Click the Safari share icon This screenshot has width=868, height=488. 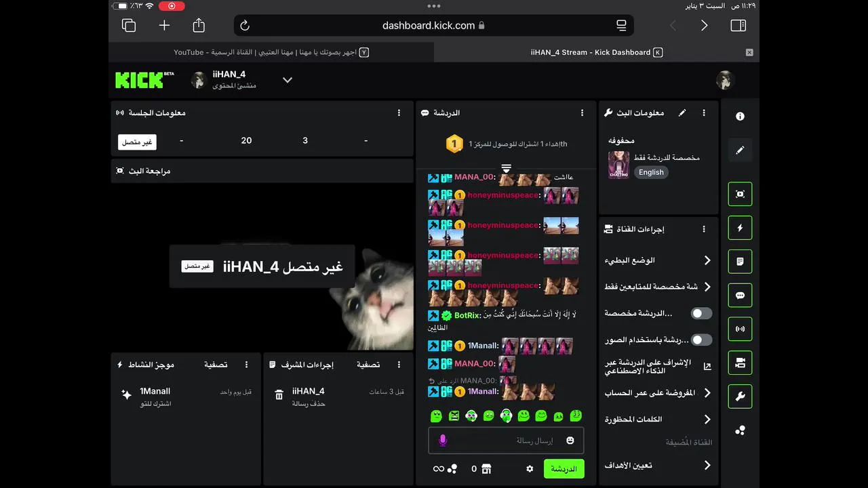point(199,25)
